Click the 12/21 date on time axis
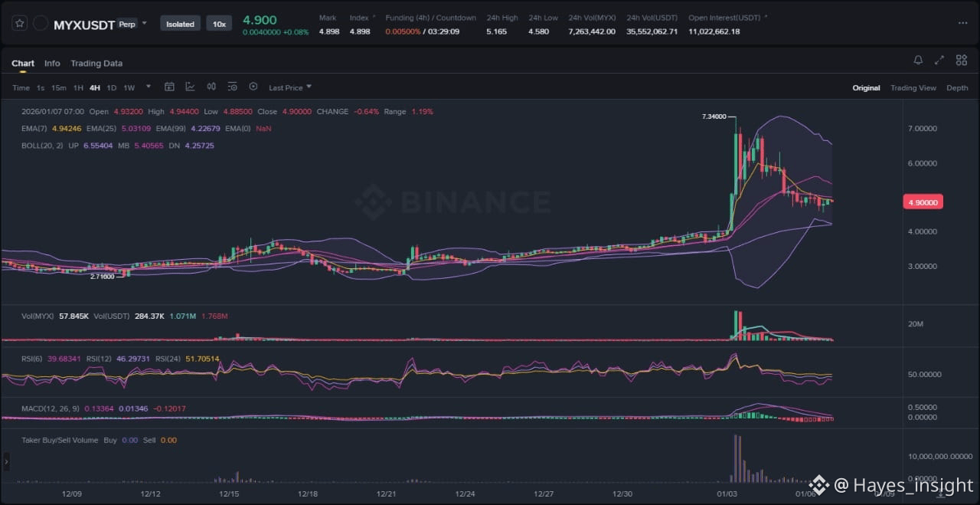The image size is (980, 505). [387, 494]
